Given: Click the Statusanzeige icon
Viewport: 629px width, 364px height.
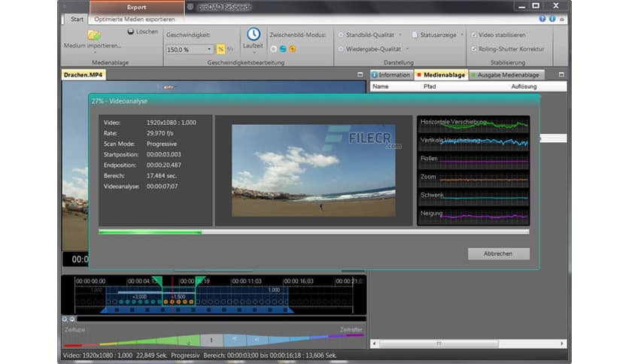Looking at the screenshot, I should pos(415,35).
